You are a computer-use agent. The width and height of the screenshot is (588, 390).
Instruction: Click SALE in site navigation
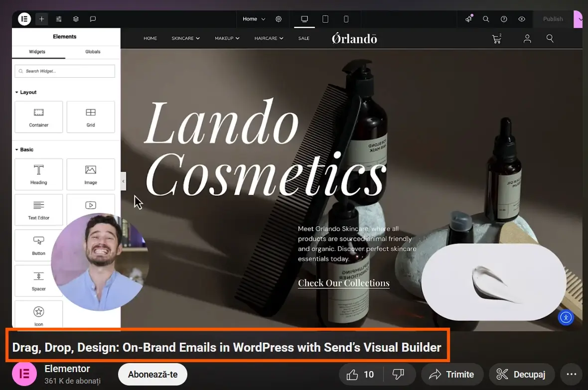coord(304,38)
